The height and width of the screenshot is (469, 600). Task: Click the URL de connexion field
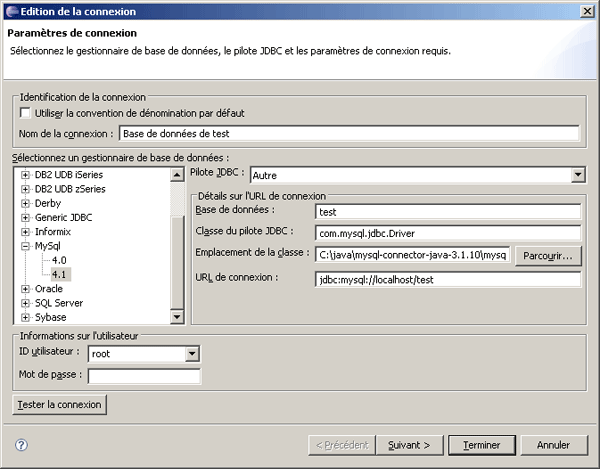tap(447, 280)
